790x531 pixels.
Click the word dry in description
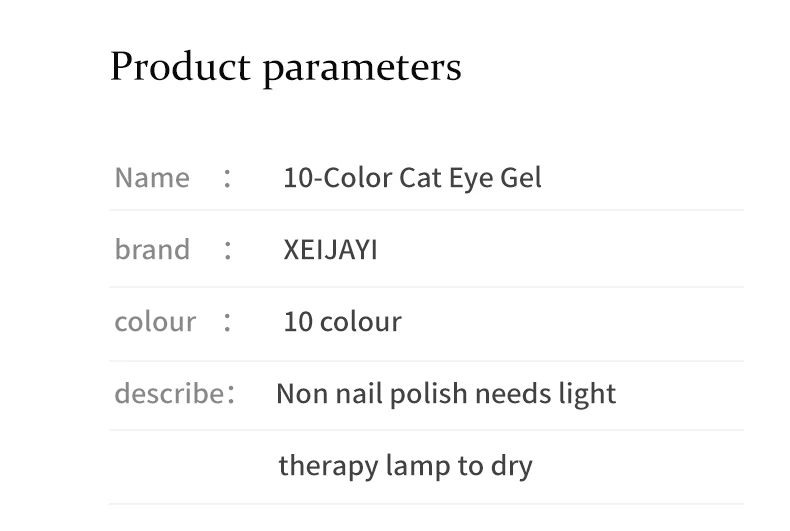pos(512,467)
